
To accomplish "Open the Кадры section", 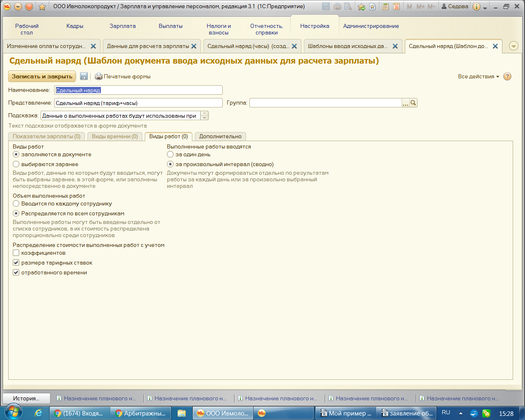I will 75,26.
